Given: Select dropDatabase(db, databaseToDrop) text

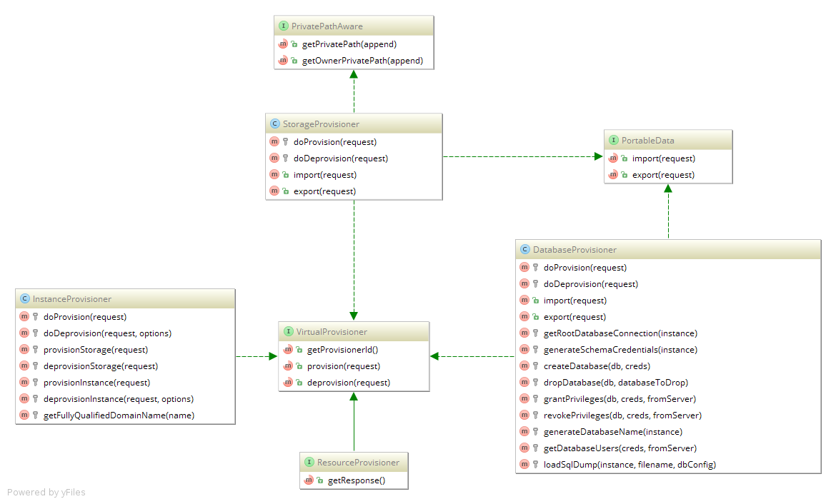Looking at the screenshot, I should [x=616, y=383].
